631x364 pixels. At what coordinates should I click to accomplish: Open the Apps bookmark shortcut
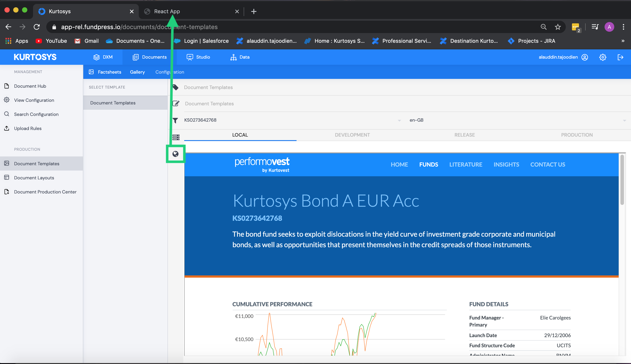click(x=17, y=41)
